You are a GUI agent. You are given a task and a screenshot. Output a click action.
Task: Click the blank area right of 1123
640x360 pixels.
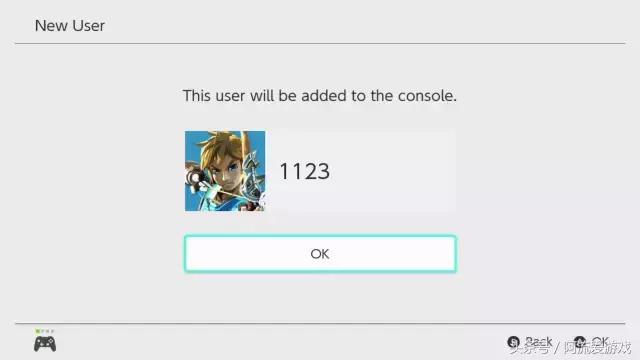[392, 171]
